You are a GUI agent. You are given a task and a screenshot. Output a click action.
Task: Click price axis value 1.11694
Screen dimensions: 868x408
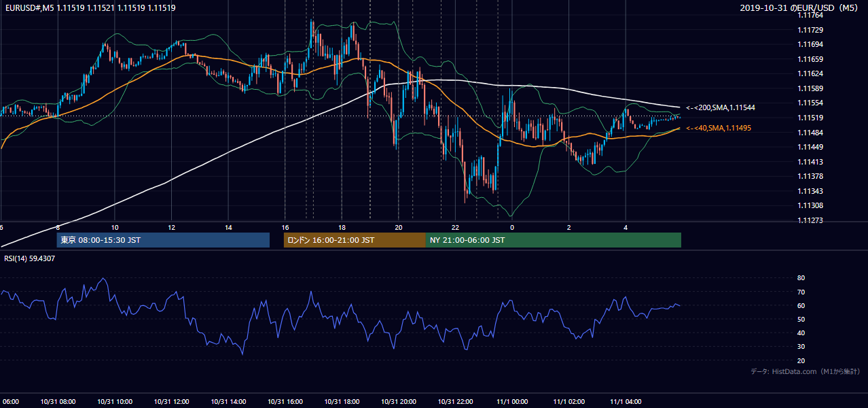click(810, 45)
